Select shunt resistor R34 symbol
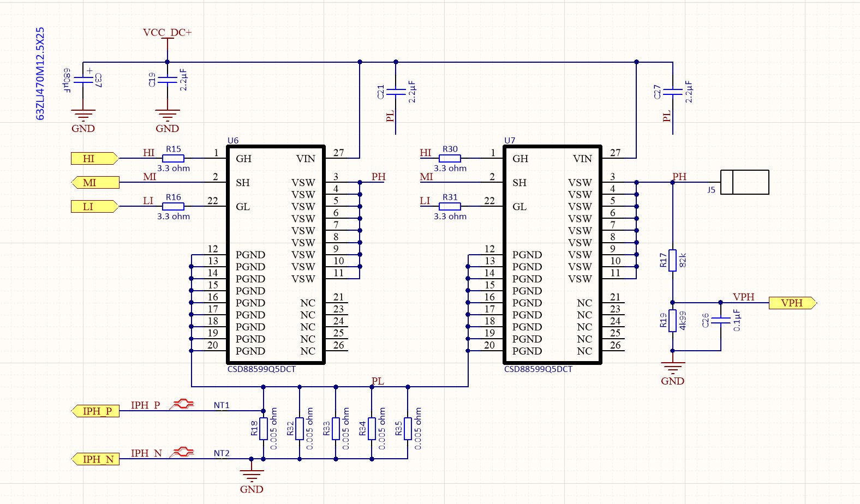Screen dimensions: 860x504 tap(372, 429)
